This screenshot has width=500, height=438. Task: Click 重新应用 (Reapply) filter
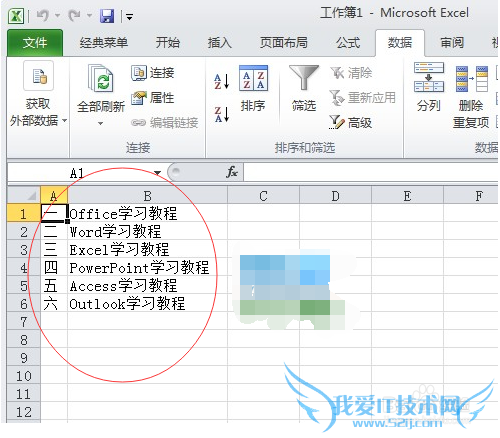(x=363, y=98)
